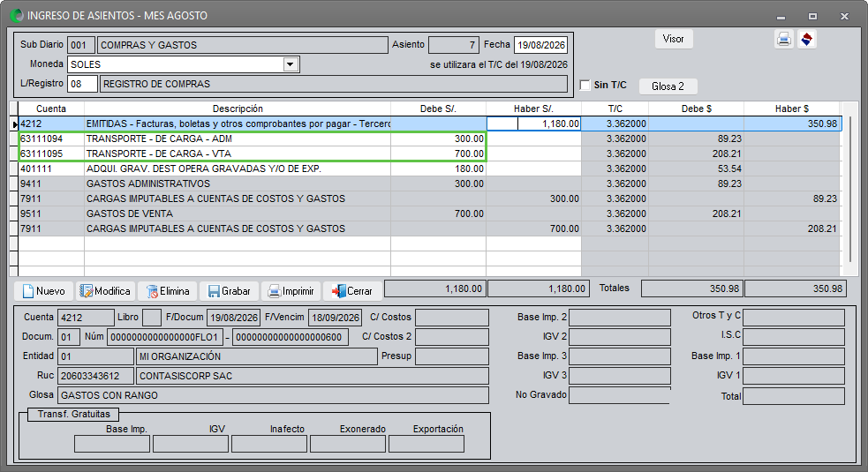Click the C/ Costos field

pyautogui.click(x=452, y=318)
